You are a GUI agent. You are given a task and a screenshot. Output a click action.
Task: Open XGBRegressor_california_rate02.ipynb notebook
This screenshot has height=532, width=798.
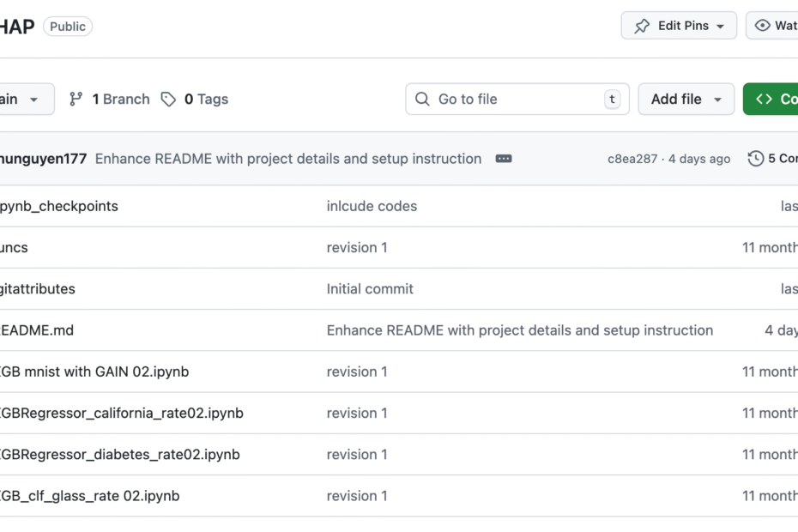(121, 413)
